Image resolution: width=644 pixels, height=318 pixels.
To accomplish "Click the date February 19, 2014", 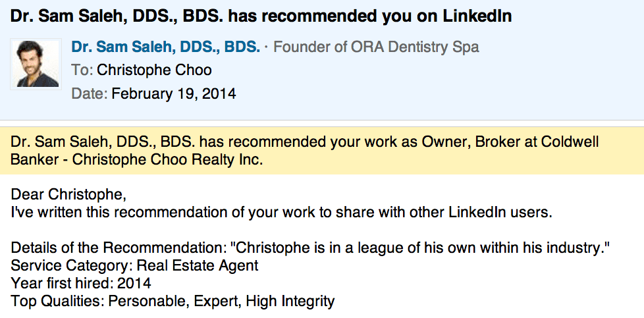I will pyautogui.click(x=174, y=93).
